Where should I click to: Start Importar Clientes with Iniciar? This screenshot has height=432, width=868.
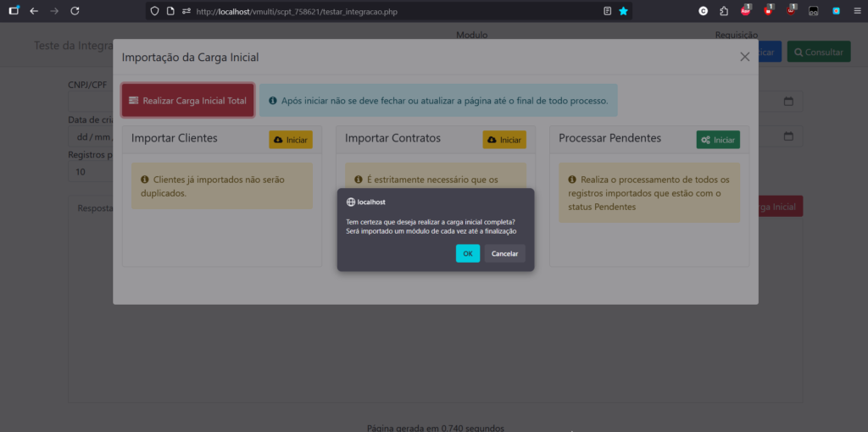[x=291, y=139]
